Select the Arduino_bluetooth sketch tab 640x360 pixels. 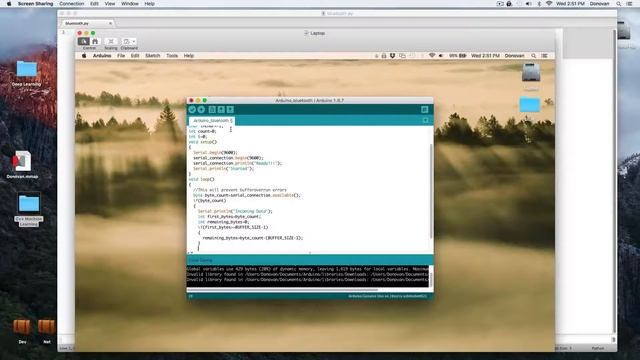click(211, 121)
